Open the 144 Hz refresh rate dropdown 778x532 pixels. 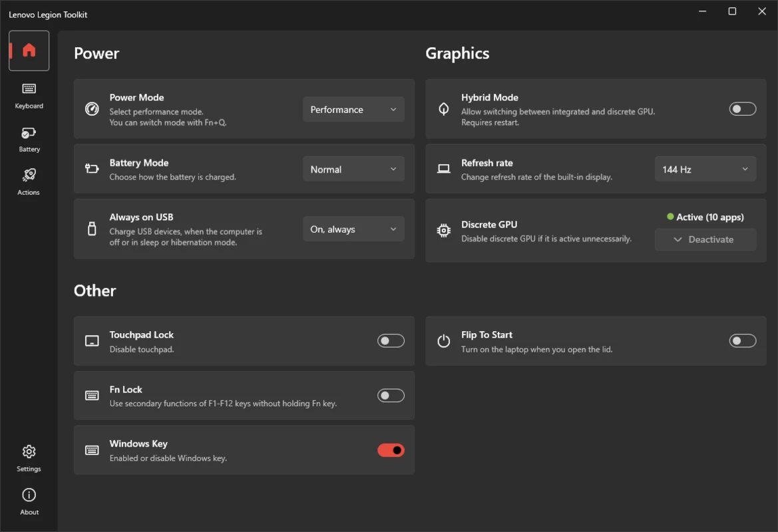pos(705,169)
